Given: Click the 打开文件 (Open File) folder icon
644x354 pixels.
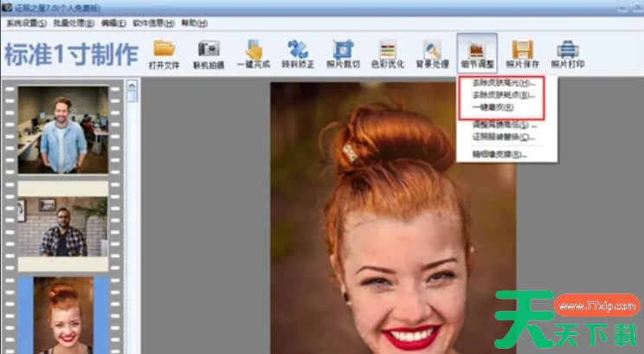Looking at the screenshot, I should [164, 49].
